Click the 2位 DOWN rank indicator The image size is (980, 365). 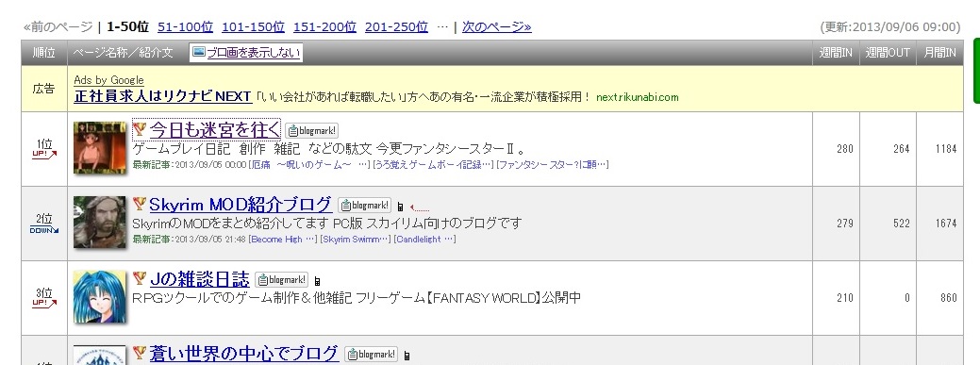pyautogui.click(x=43, y=224)
